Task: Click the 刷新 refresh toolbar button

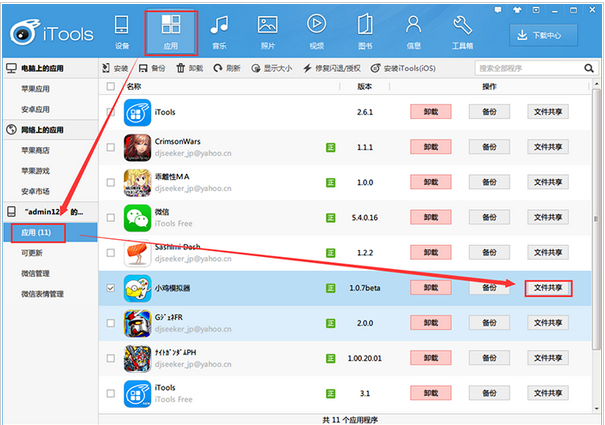Action: click(x=227, y=68)
